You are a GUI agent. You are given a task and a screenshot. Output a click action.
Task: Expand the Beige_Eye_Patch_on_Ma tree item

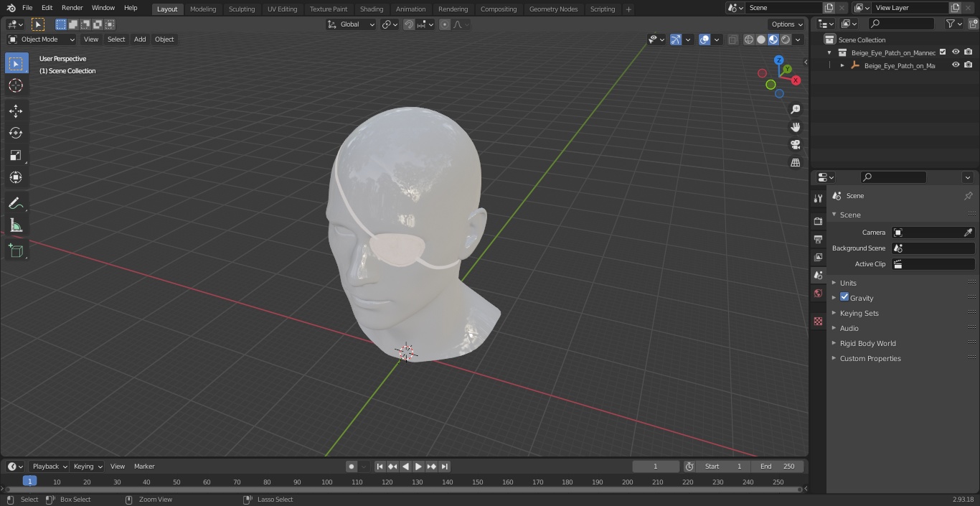coord(842,65)
